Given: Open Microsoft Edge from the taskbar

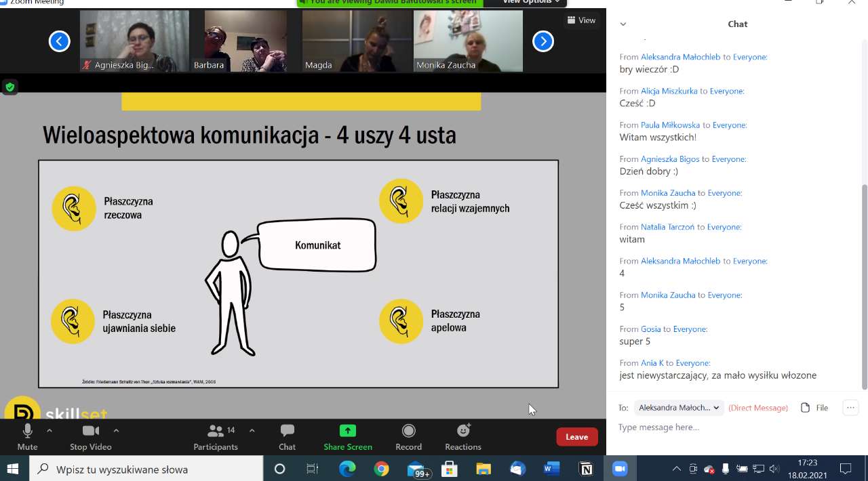Looking at the screenshot, I should 347,469.
